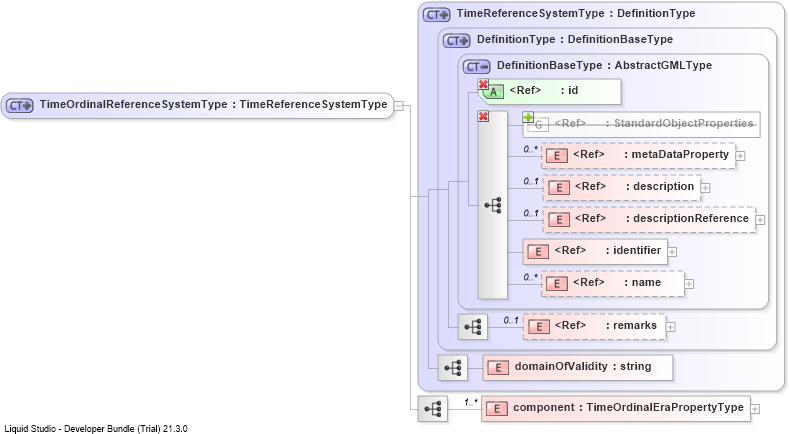This screenshot has width=789, height=434.
Task: Select the sequence icon before domainOfValidity
Action: (452, 368)
